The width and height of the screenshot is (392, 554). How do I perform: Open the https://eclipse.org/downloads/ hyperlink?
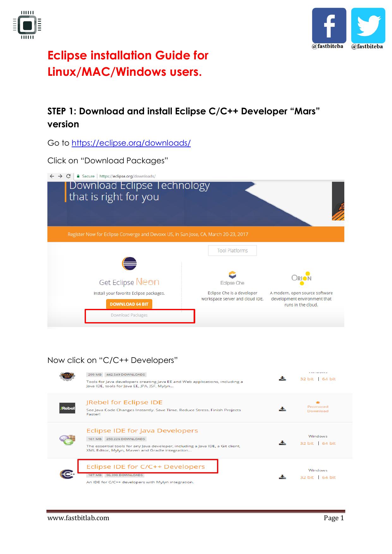(x=131, y=143)
